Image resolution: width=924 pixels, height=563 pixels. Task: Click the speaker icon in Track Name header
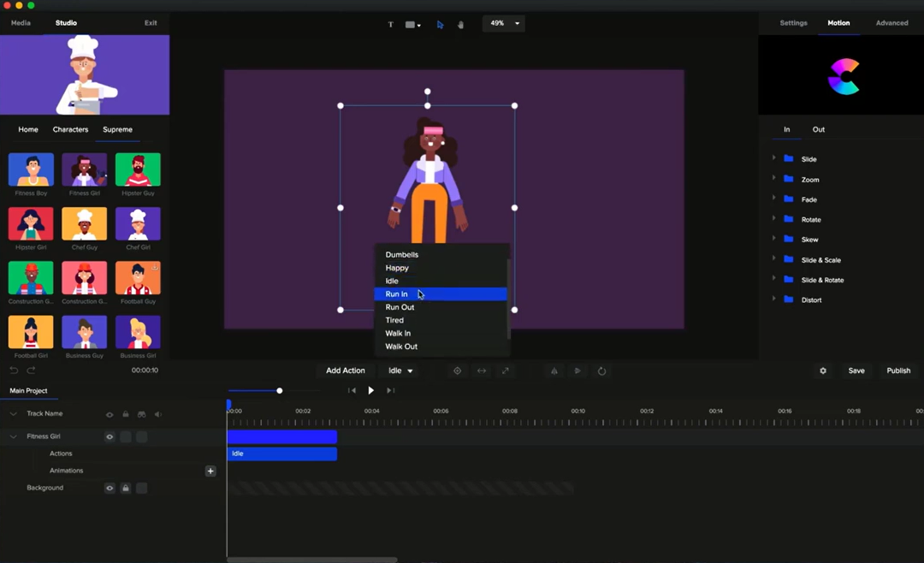pyautogui.click(x=158, y=414)
